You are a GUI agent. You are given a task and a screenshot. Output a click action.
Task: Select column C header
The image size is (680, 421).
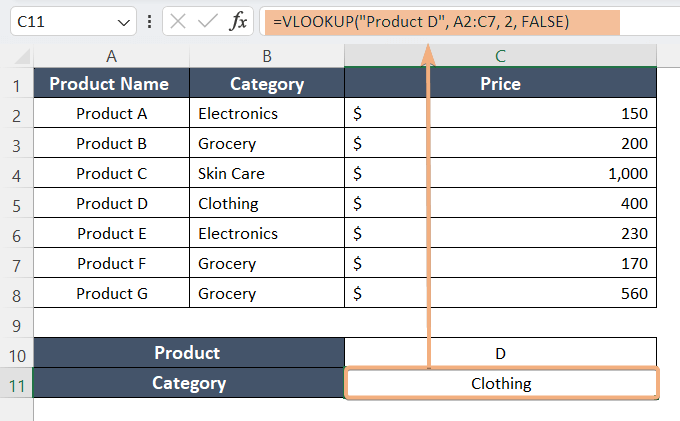coord(500,56)
